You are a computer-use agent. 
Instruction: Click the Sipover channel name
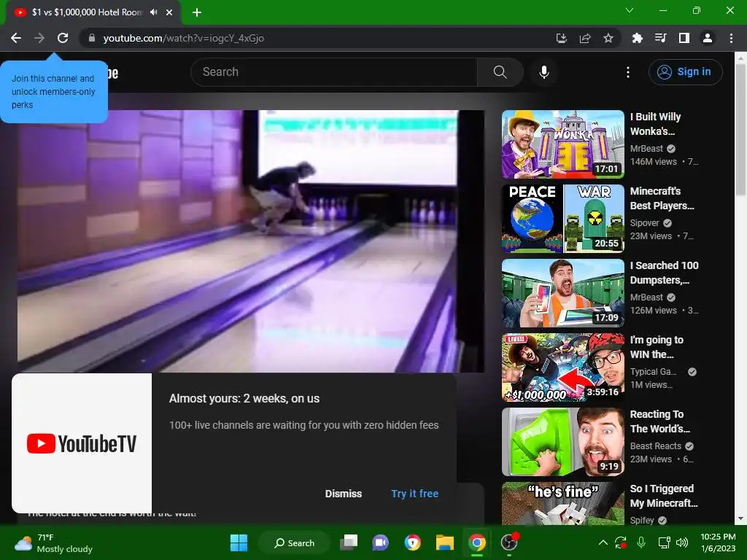click(x=645, y=223)
